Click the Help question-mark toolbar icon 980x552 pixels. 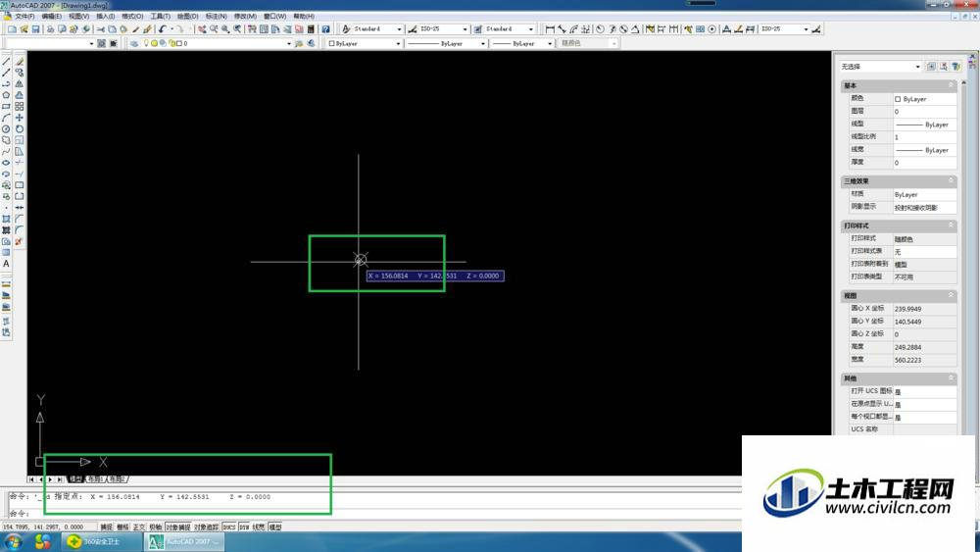(x=325, y=29)
